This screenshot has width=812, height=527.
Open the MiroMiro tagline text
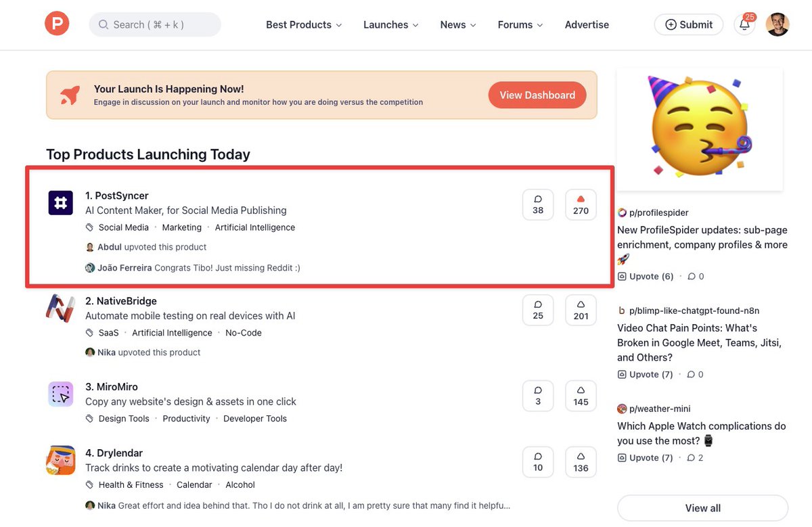pyautogui.click(x=191, y=401)
